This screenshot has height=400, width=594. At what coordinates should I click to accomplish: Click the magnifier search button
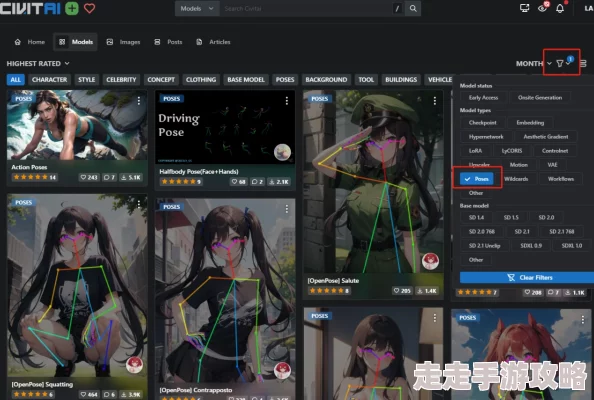[413, 8]
